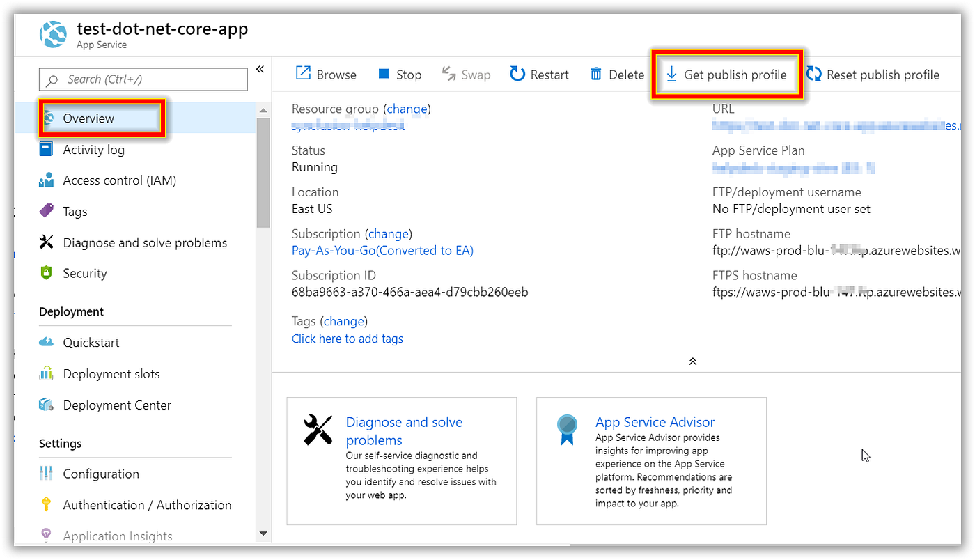This screenshot has width=975, height=560.
Task: Click the change link next to Tags
Action: tap(344, 321)
